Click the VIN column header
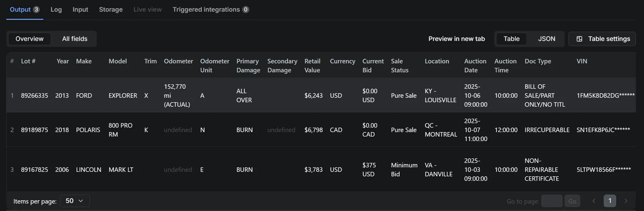 pyautogui.click(x=582, y=61)
